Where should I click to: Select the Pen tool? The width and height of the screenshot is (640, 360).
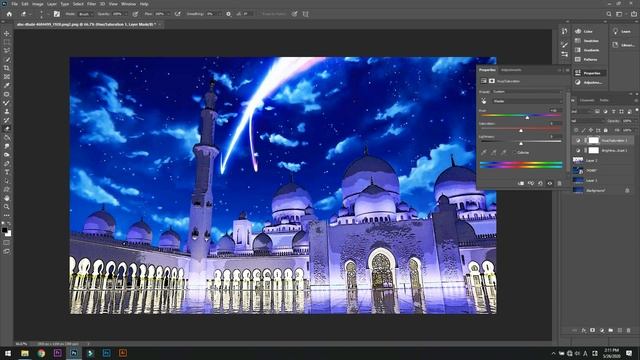(x=7, y=164)
